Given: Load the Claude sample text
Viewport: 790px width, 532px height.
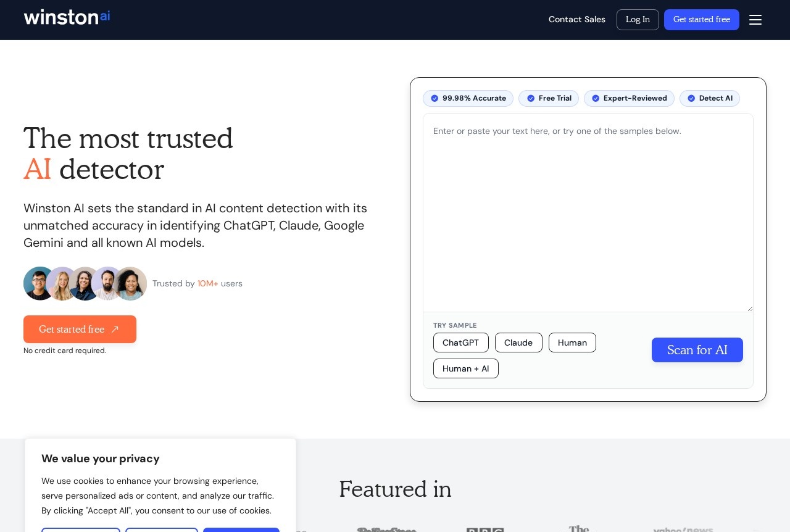Looking at the screenshot, I should [x=518, y=343].
